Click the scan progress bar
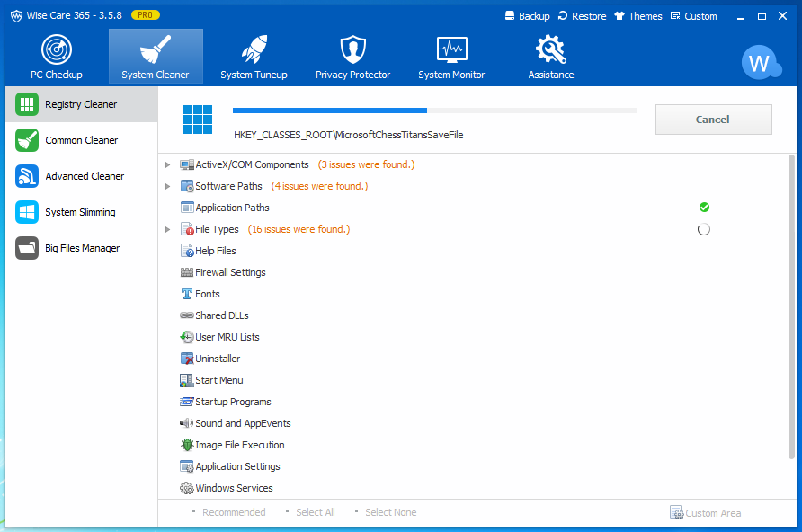The height and width of the screenshot is (532, 802). (x=435, y=111)
